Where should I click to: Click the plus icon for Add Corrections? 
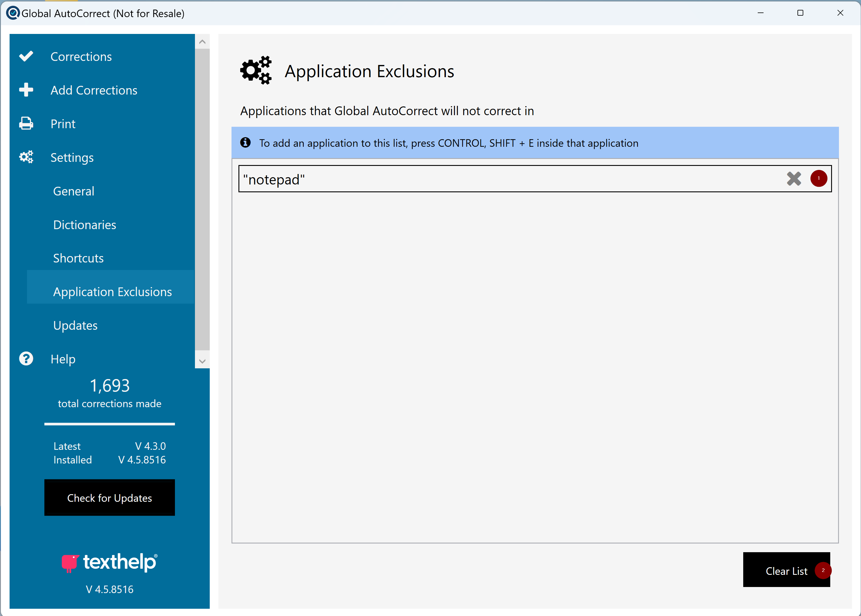click(26, 90)
